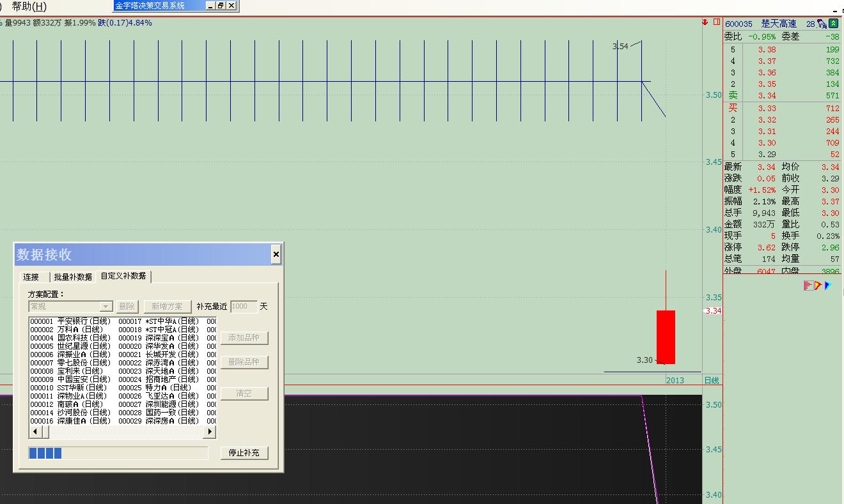
Task: Restore the 金字塔决策交易系统 child window
Action: coord(220,5)
